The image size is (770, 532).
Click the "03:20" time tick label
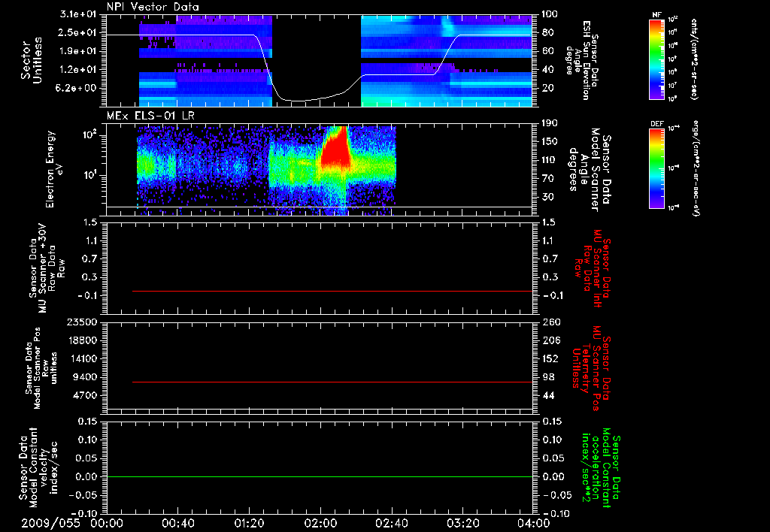click(462, 523)
